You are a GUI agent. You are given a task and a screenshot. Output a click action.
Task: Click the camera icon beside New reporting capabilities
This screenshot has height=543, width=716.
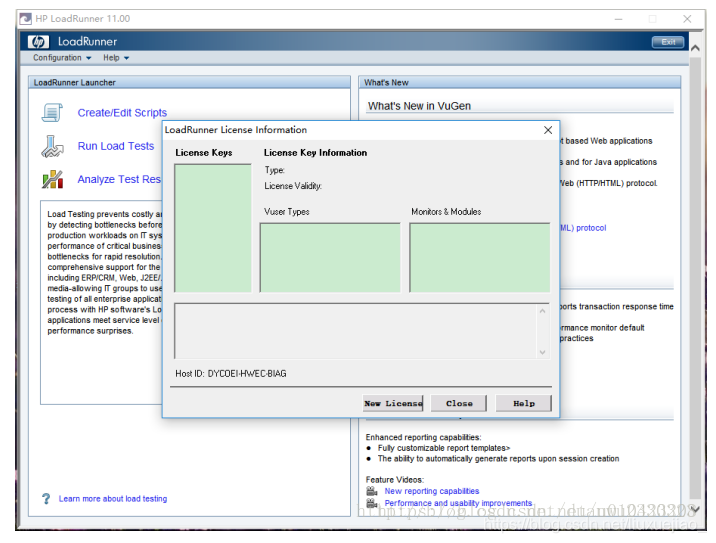(372, 491)
